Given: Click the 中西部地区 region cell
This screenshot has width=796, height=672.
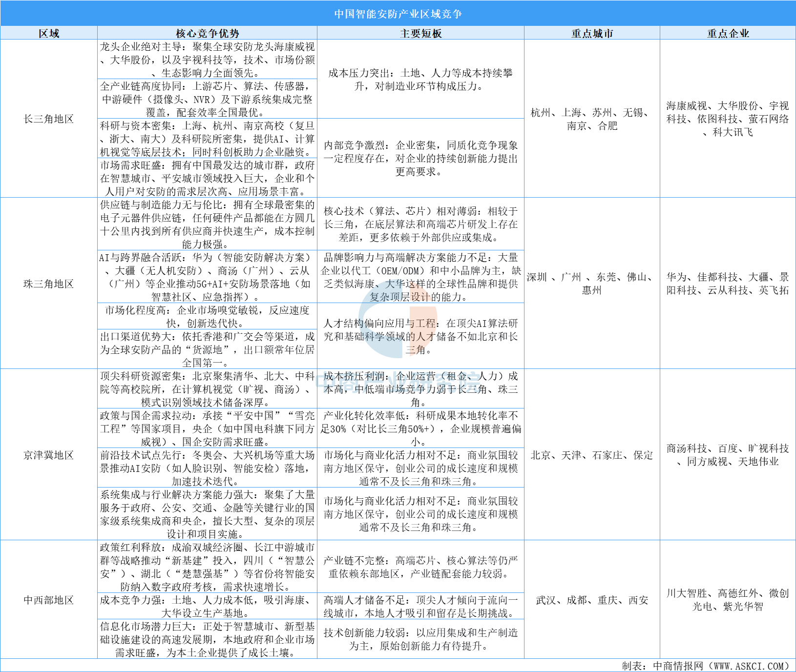Looking at the screenshot, I should point(49,600).
